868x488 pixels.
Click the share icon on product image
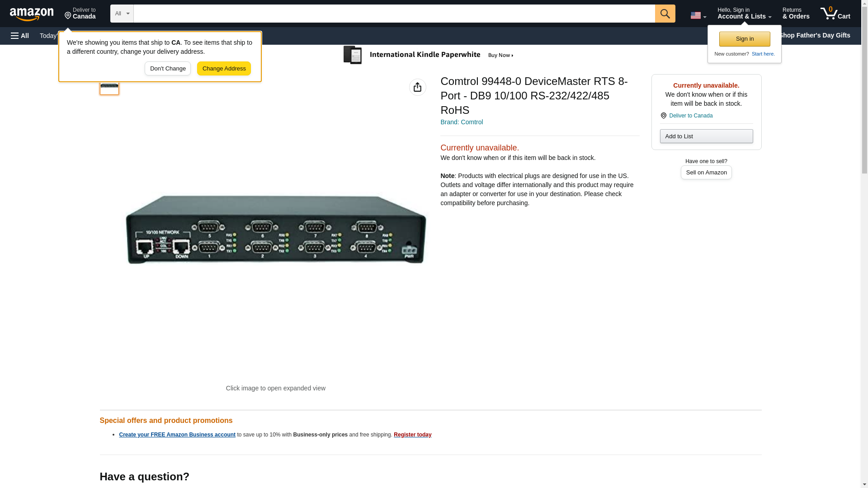(x=417, y=87)
